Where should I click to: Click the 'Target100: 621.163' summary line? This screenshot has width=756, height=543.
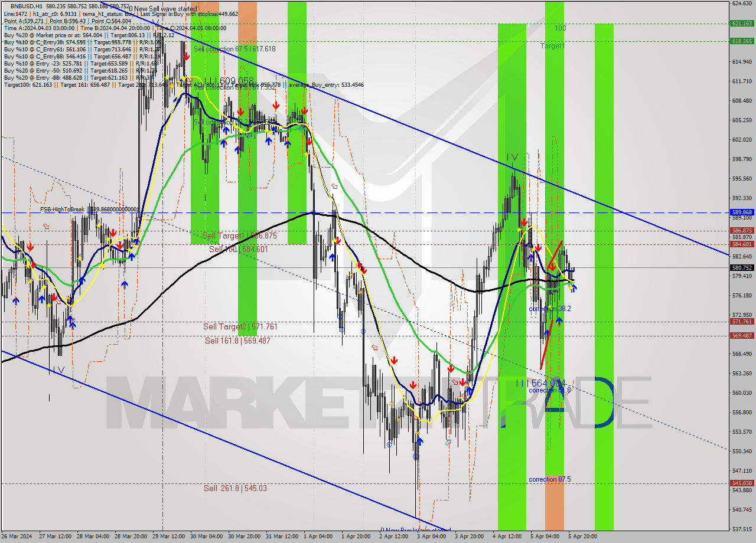[183, 84]
